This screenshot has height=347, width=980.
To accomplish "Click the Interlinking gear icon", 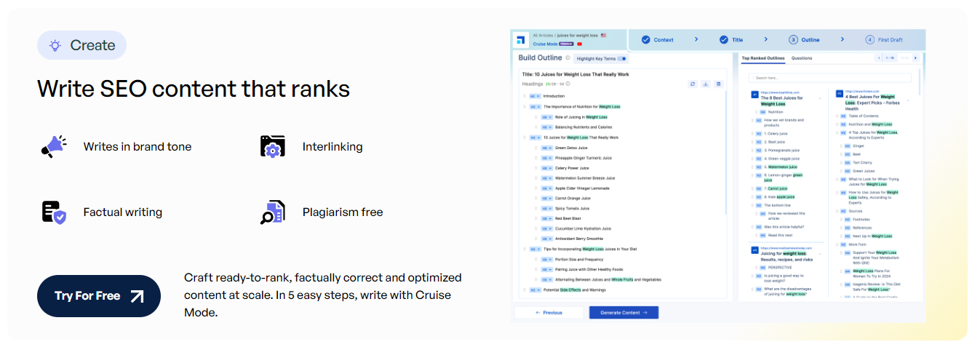I will pos(272,147).
